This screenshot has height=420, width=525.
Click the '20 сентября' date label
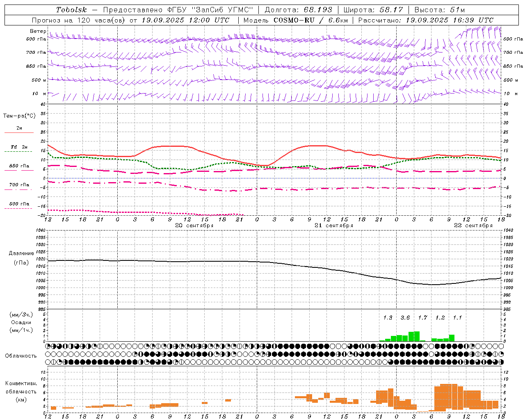click(x=194, y=226)
